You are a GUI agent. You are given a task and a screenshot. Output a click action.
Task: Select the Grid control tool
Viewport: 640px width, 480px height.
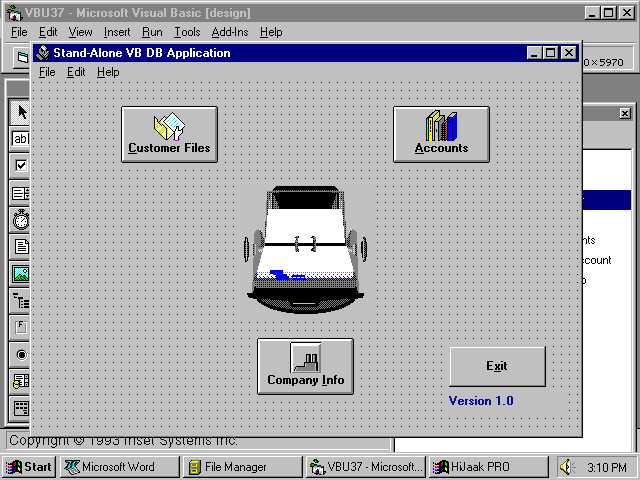pos(20,408)
